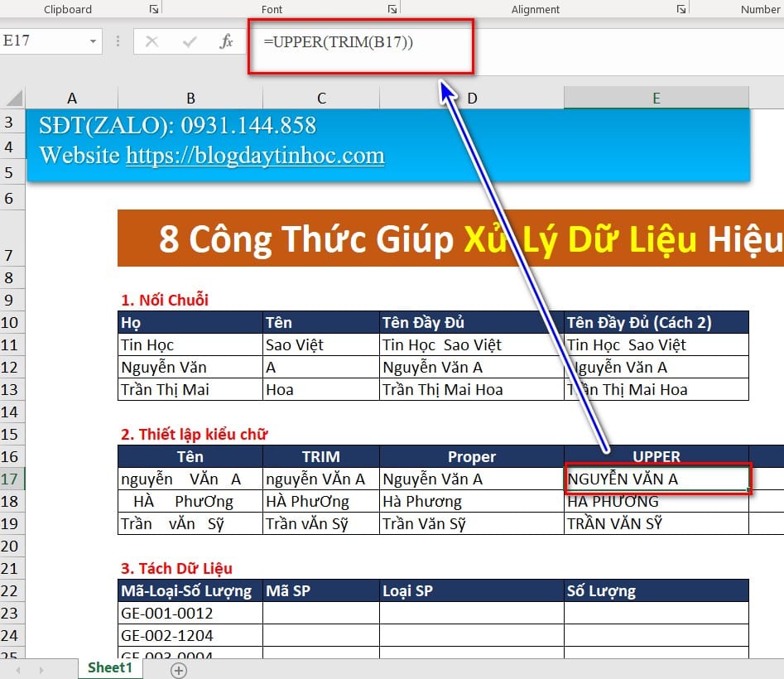Confirm formula entry with the checkmark icon
784x679 pixels.
[x=190, y=41]
